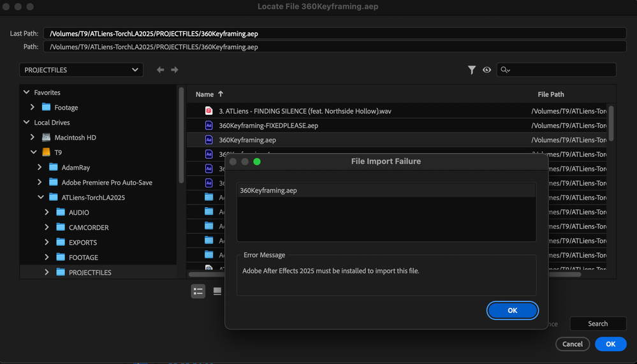The width and height of the screenshot is (637, 364).
Task: Click the Last Path input field
Action: coord(335,33)
